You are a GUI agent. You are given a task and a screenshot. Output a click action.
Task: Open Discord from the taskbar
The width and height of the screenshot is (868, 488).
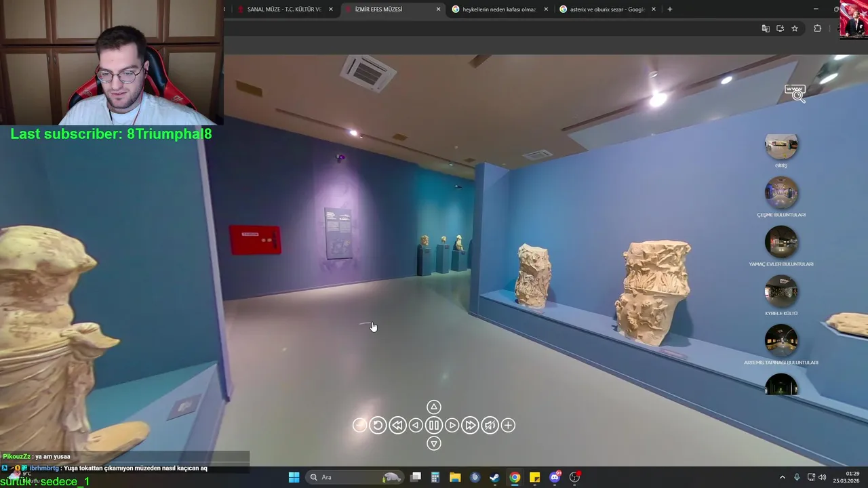coord(555,477)
